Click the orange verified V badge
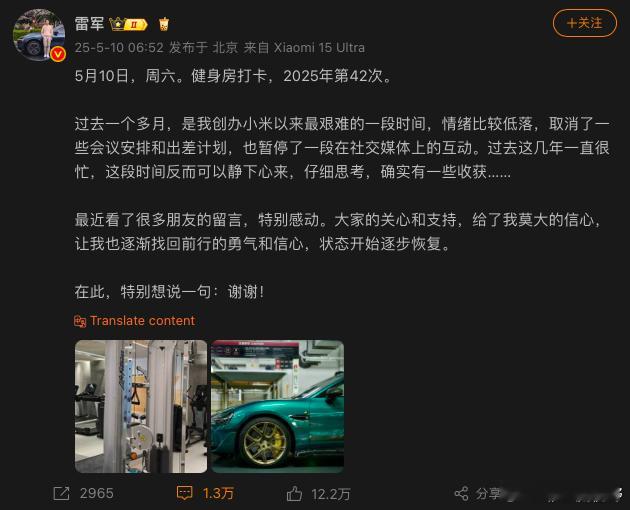The image size is (630, 510). pyautogui.click(x=58, y=53)
